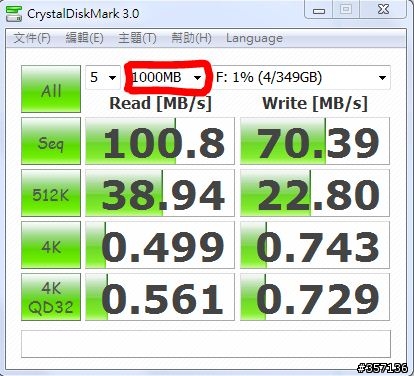Click the 512K read result 38.94
Viewport: 414px width, 376px height.
click(x=160, y=193)
